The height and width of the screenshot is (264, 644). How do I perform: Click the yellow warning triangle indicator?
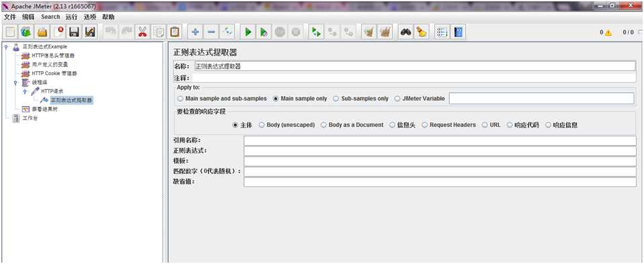(x=608, y=32)
